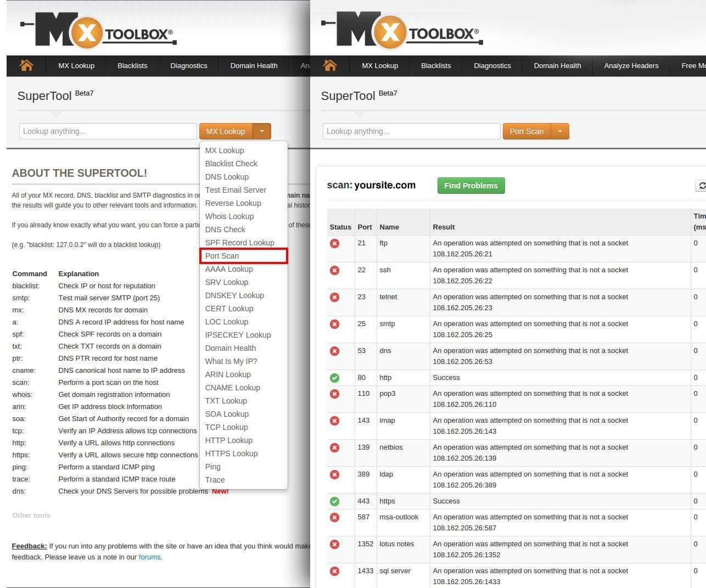Click the 'yoursite.com' scan heading text
Screen dimensions: 706x588
pos(385,185)
